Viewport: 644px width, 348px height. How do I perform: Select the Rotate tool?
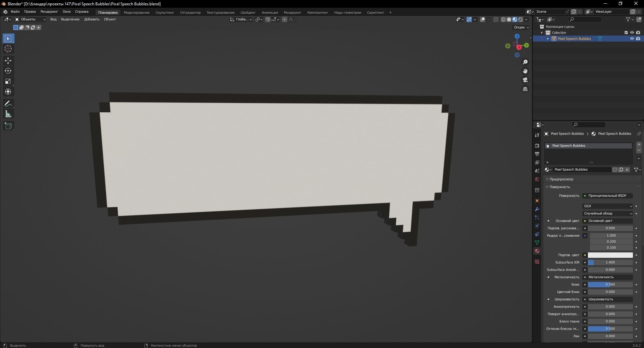8,71
